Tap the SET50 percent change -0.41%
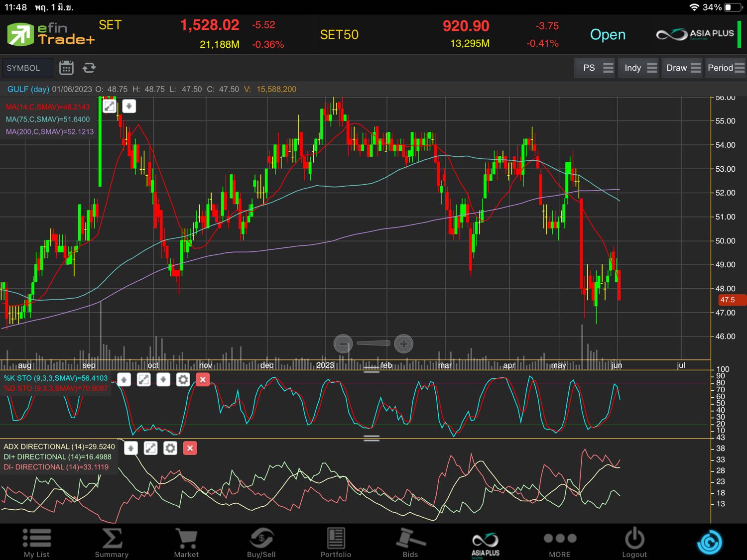The image size is (747, 560). pyautogui.click(x=542, y=44)
